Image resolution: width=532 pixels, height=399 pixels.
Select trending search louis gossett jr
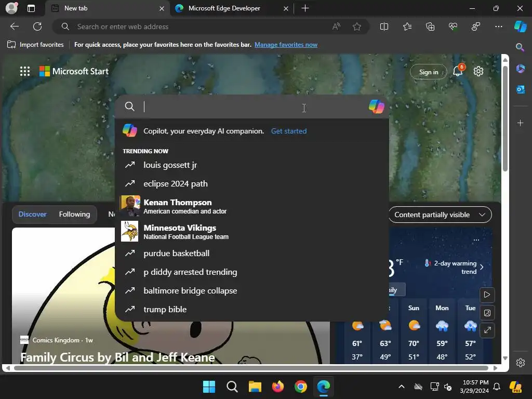[x=252, y=165]
